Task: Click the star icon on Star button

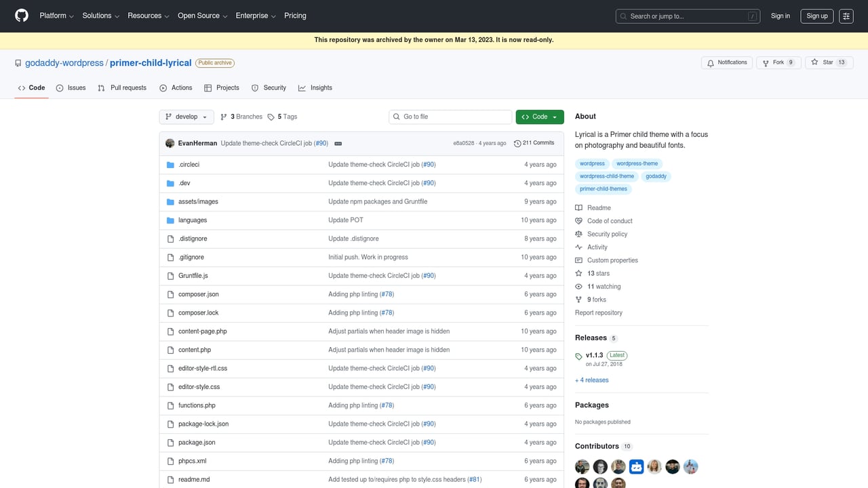Action: (815, 62)
